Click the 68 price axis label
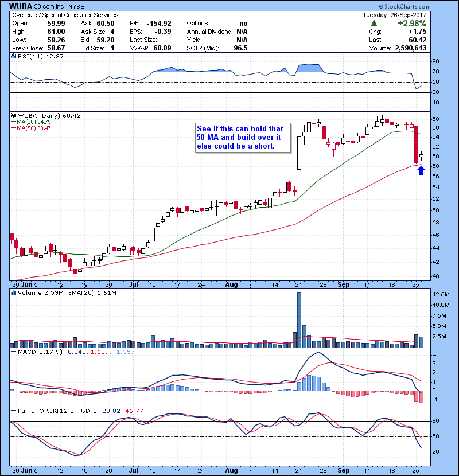This screenshot has height=476, width=459. coord(435,119)
